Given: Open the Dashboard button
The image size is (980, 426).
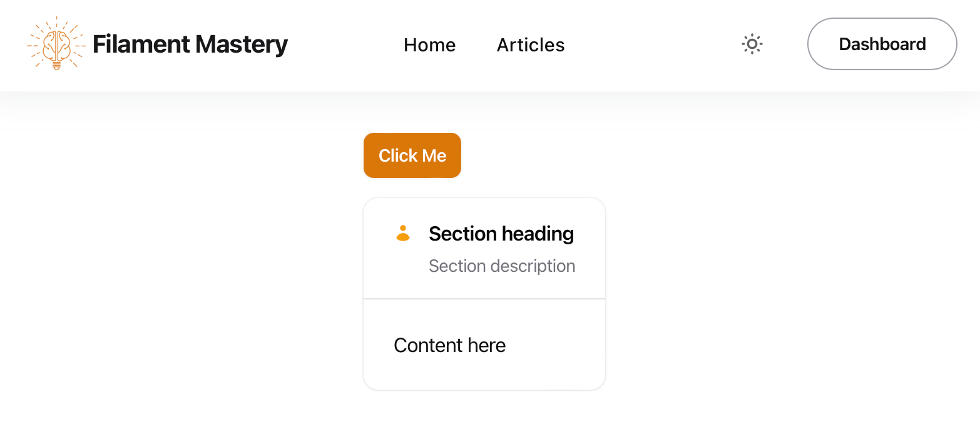Looking at the screenshot, I should [x=882, y=44].
